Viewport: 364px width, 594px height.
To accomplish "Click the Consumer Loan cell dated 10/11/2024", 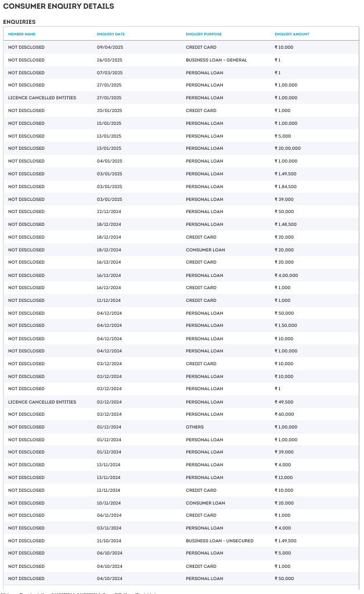I will pos(205,503).
